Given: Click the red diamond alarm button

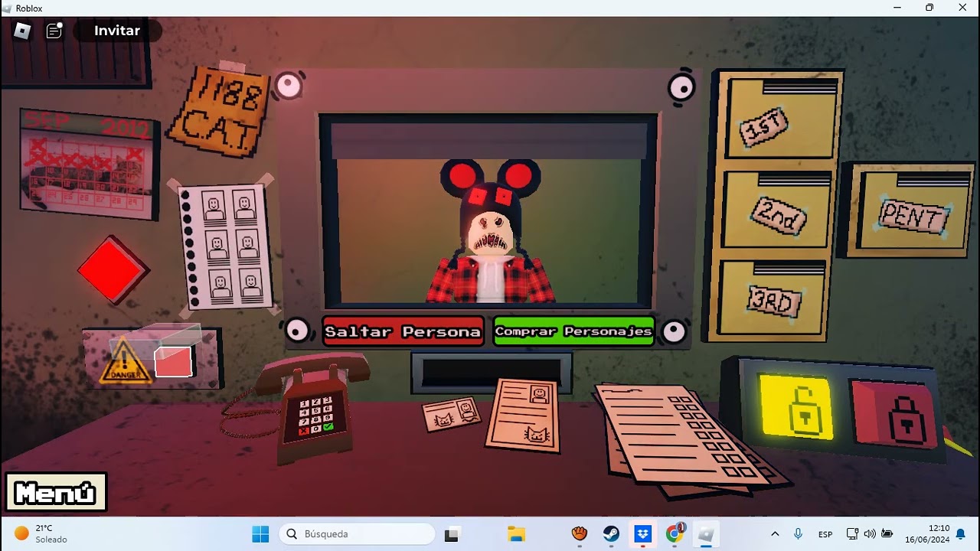Looking at the screenshot, I should [x=113, y=269].
